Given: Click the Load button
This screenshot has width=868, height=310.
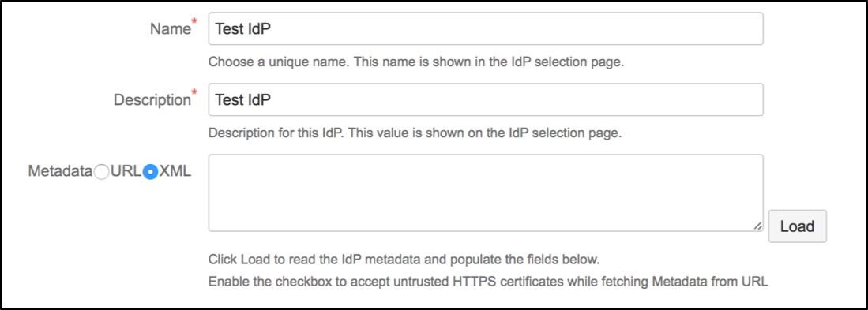Looking at the screenshot, I should click(x=797, y=226).
